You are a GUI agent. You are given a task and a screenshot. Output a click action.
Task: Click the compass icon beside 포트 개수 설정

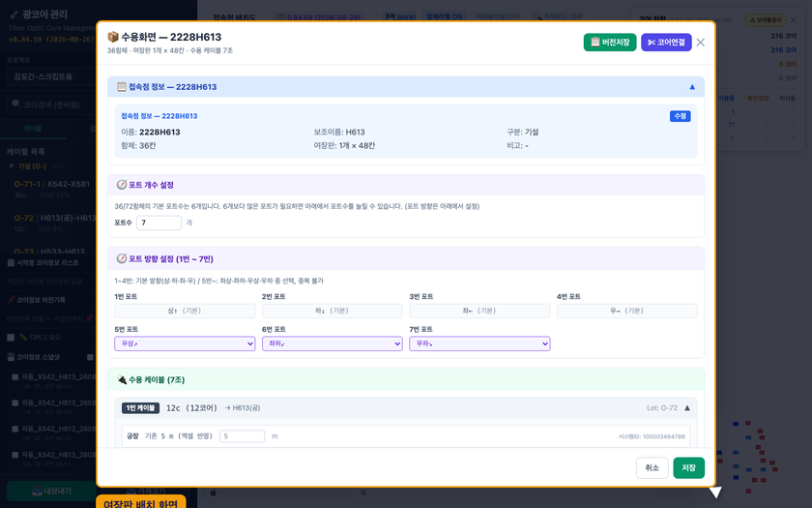[x=121, y=185]
